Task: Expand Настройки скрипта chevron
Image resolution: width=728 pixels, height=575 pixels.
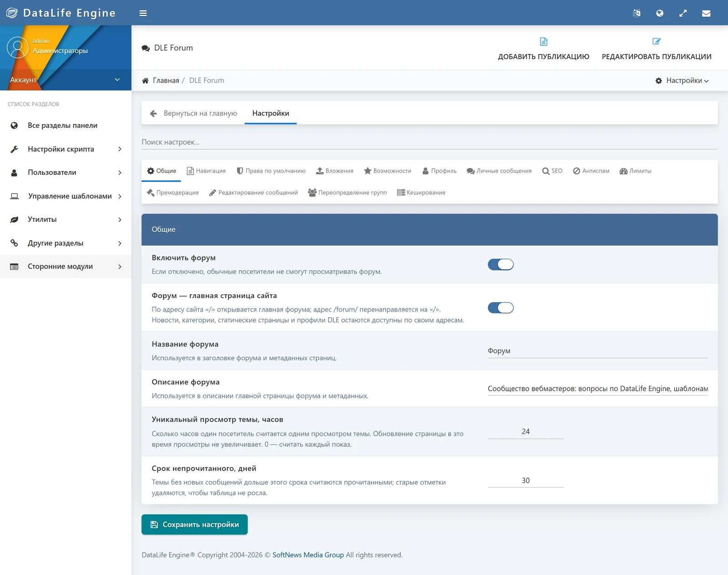Action: coord(120,149)
